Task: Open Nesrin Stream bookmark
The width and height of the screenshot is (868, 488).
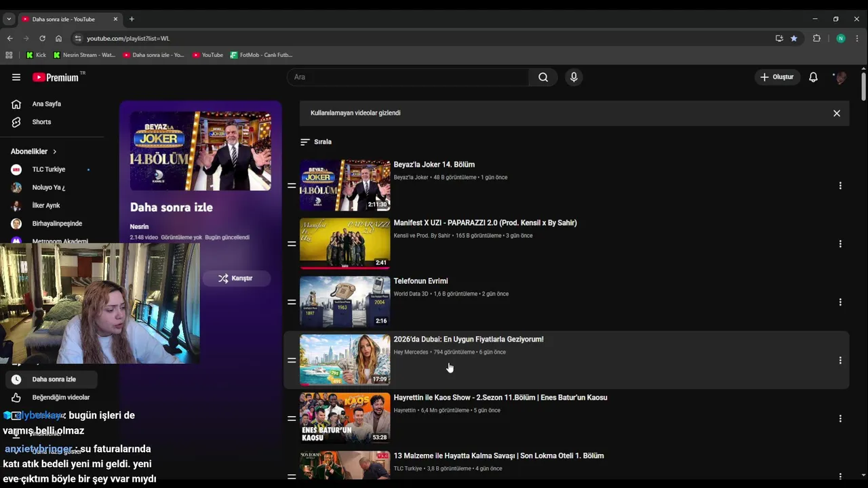Action: (84, 55)
